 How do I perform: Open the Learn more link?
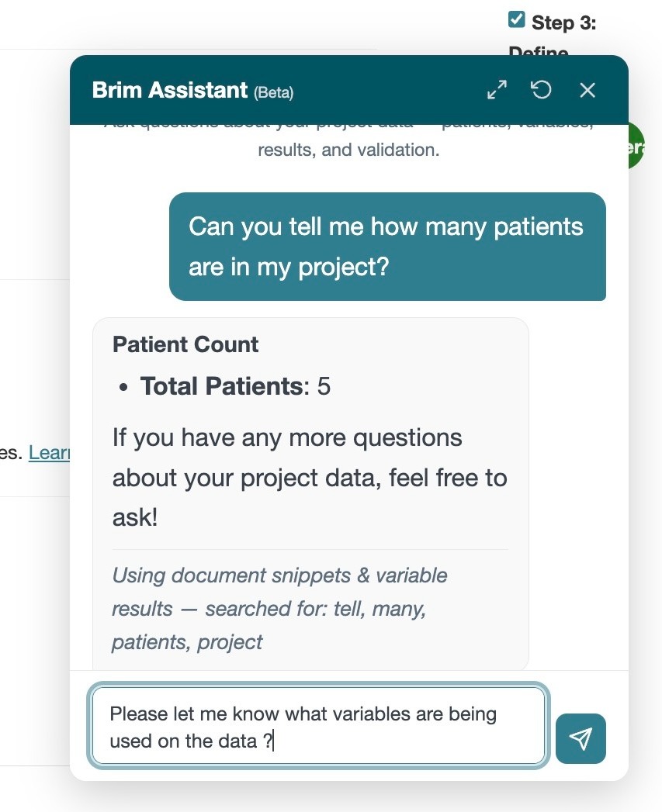(49, 453)
